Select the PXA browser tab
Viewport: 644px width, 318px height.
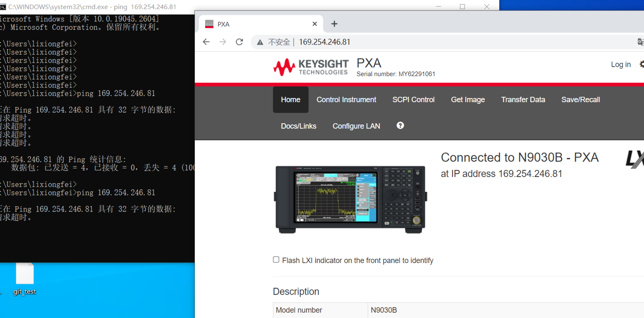pos(261,24)
